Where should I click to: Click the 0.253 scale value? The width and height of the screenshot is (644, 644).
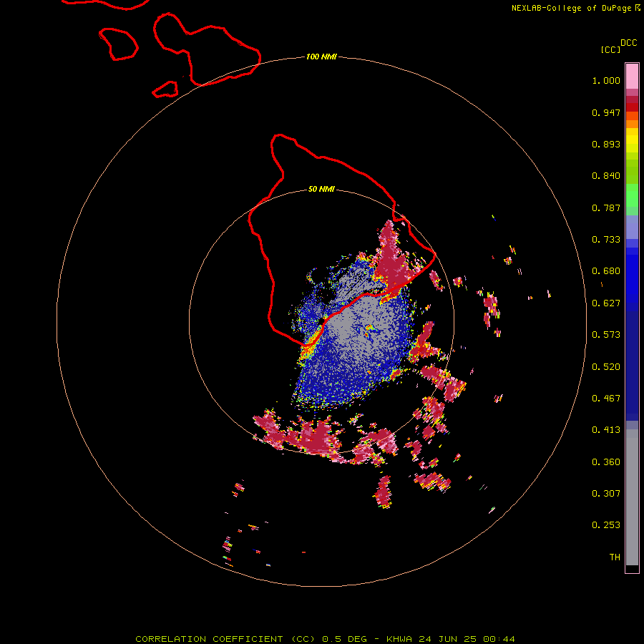pos(606,525)
